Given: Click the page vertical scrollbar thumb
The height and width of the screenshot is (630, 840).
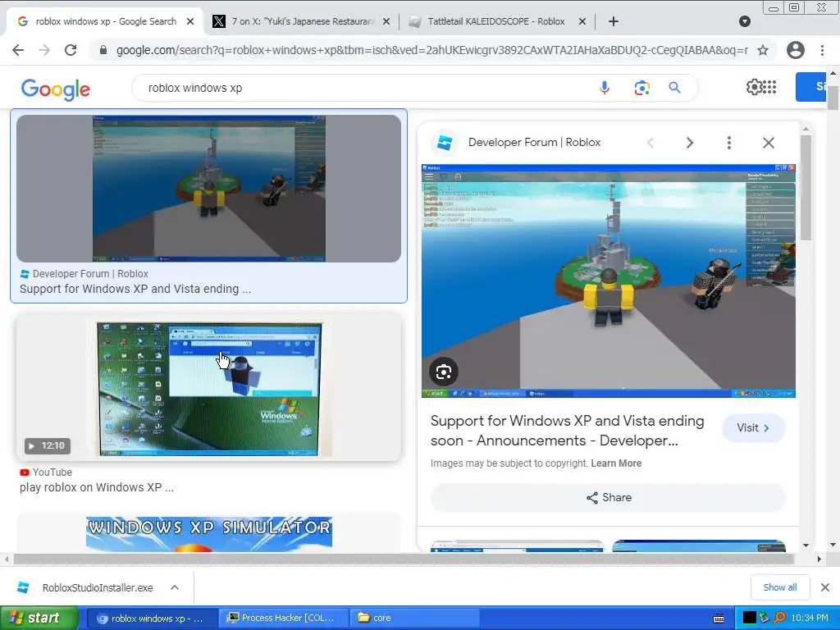Looking at the screenshot, I should [833, 98].
